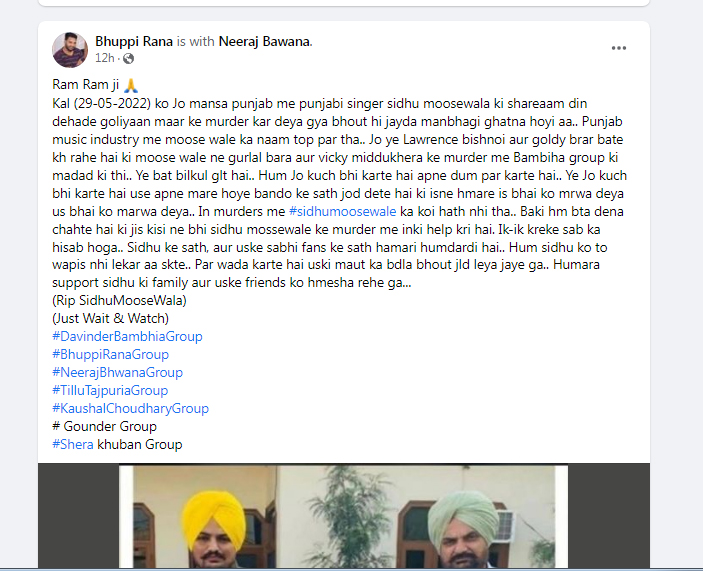Click the public globe privacy icon
703x571 pixels.
(x=129, y=58)
